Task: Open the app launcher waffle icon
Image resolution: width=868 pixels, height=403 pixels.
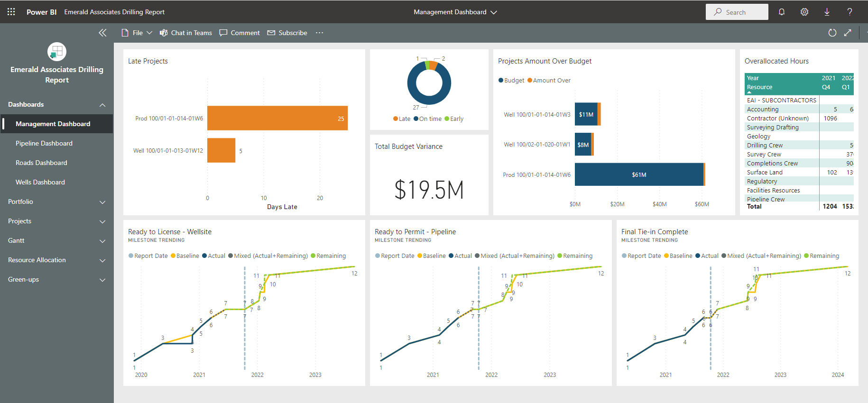Action: 11,12
